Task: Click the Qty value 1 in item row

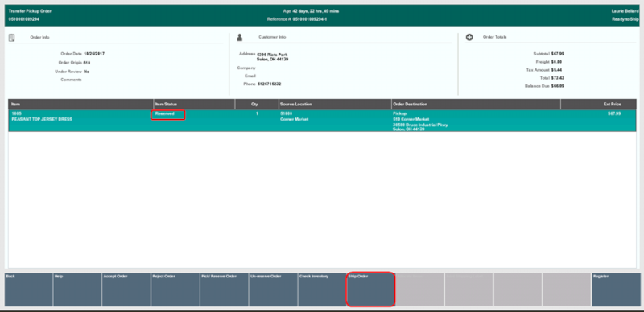Action: click(257, 113)
